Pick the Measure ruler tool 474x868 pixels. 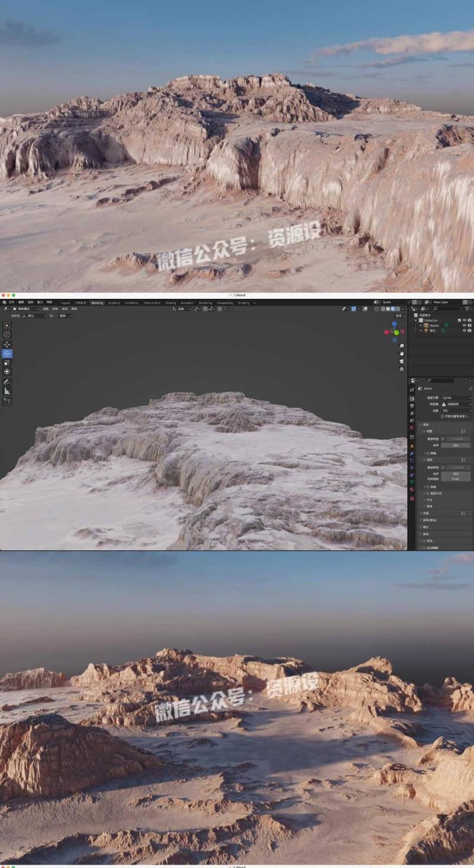[7, 391]
